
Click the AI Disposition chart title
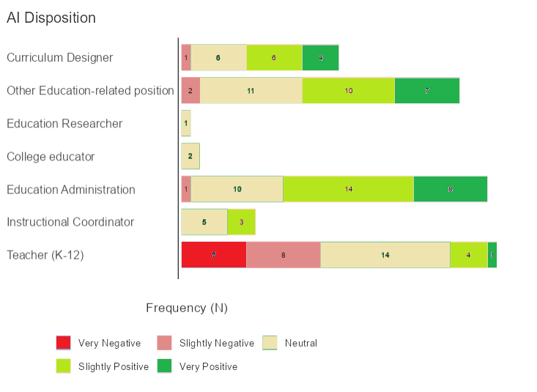pyautogui.click(x=51, y=18)
